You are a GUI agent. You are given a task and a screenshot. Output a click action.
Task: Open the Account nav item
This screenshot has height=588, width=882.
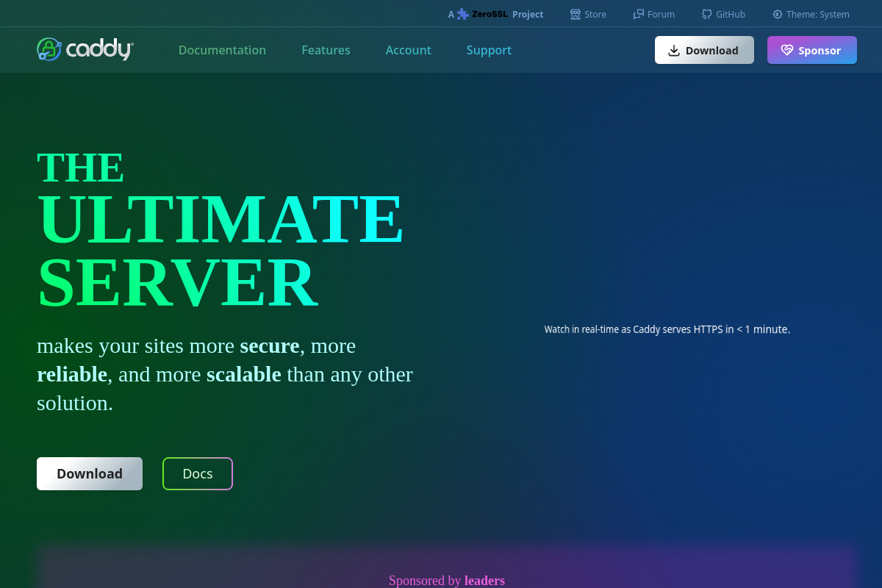pos(409,50)
